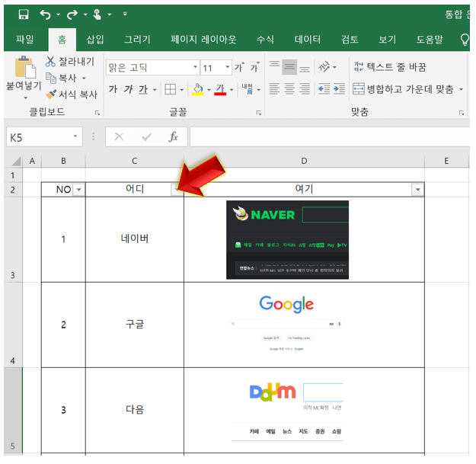Click the borders icon
476x464 pixels.
[170, 89]
